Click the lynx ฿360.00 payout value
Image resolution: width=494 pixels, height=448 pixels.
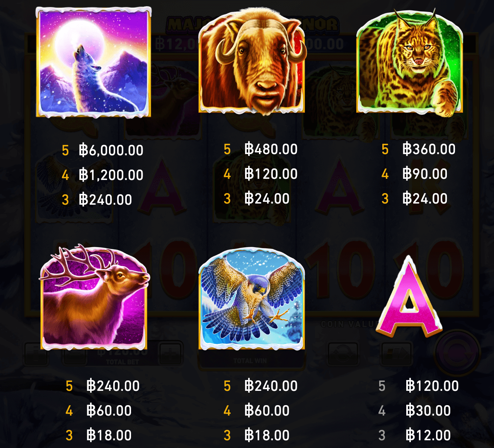(429, 149)
